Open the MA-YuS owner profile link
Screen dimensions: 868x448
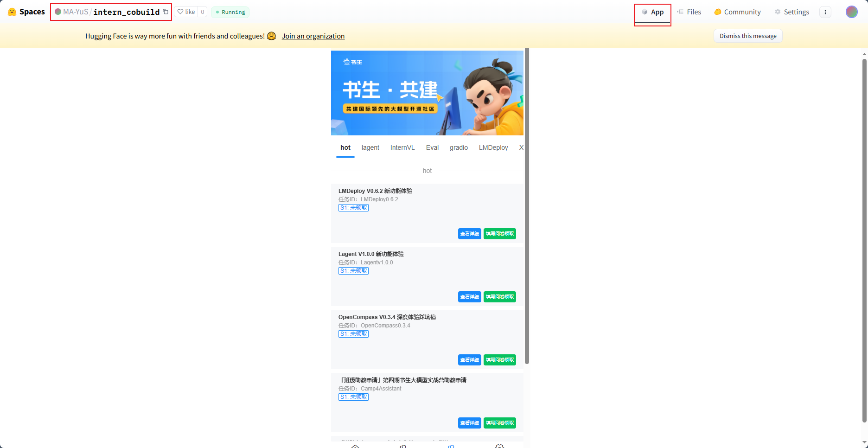tap(76, 12)
